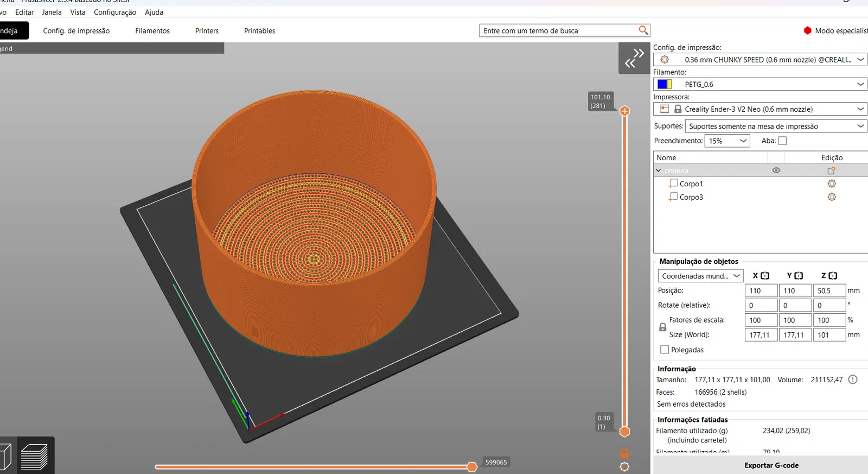Click the Exportar G-code button
The image size is (868, 474).
pos(771,465)
